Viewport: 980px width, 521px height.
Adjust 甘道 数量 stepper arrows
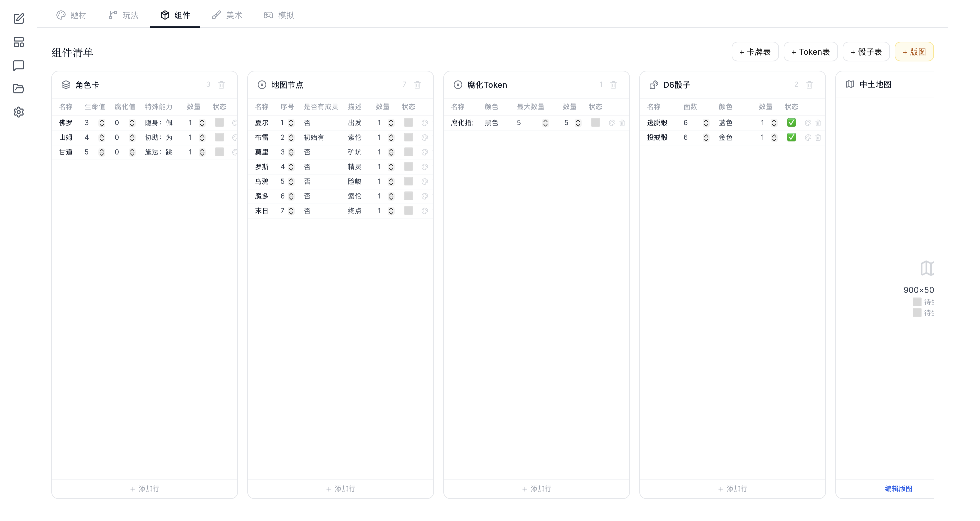pyautogui.click(x=202, y=152)
